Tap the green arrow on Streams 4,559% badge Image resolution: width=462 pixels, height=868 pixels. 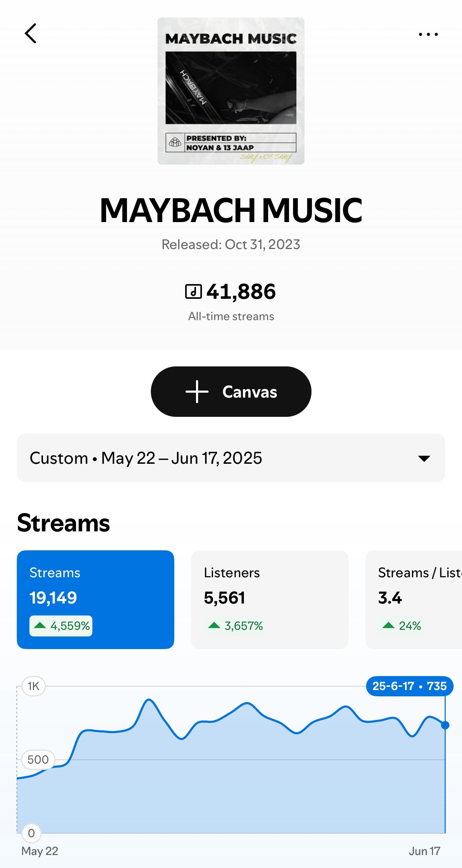click(x=40, y=625)
